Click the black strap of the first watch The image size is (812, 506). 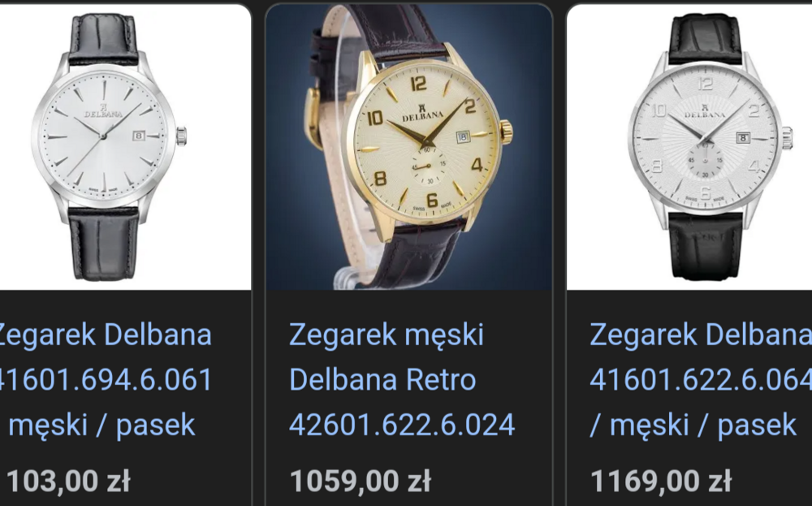104,242
